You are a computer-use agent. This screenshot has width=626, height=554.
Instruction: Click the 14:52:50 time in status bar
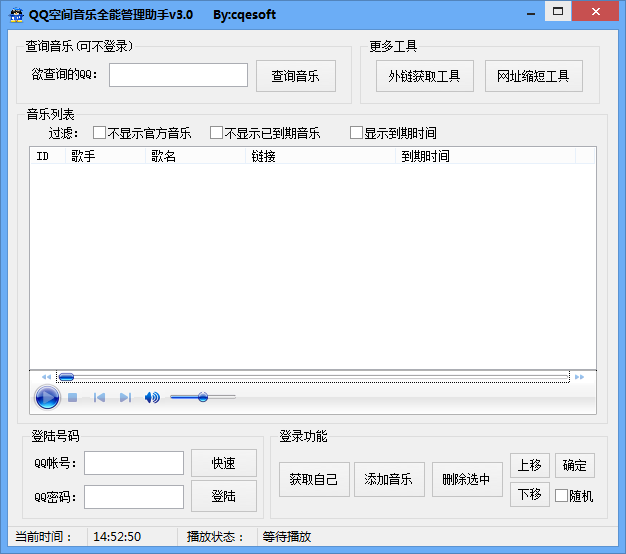117,537
